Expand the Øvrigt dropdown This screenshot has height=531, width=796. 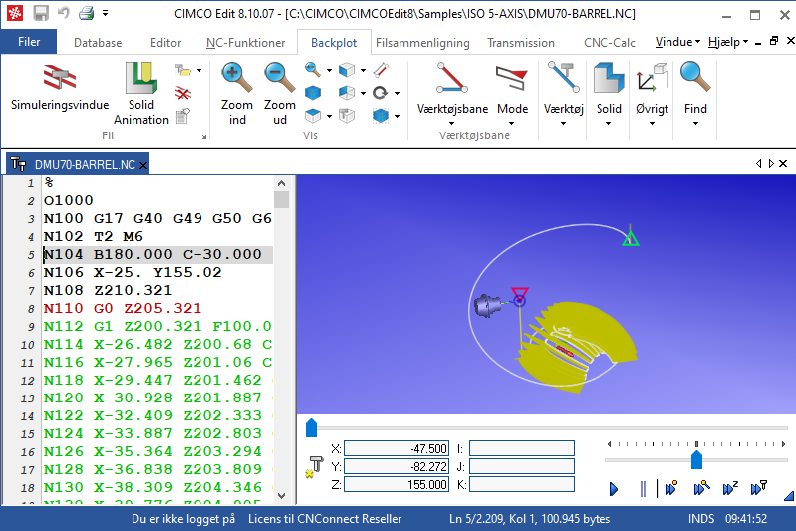[x=652, y=124]
